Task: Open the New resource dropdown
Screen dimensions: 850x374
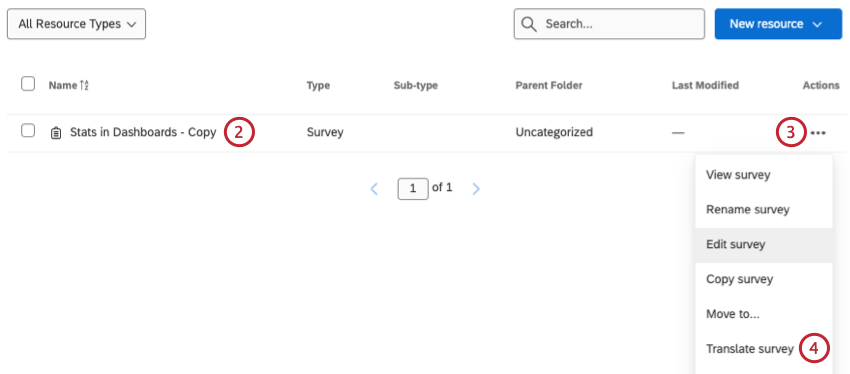Action: pyautogui.click(x=778, y=24)
